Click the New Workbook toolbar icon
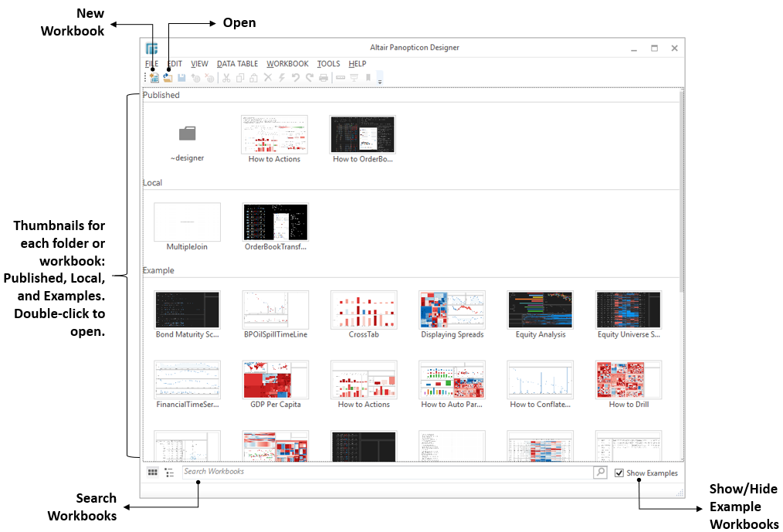The width and height of the screenshot is (783, 532). point(154,78)
